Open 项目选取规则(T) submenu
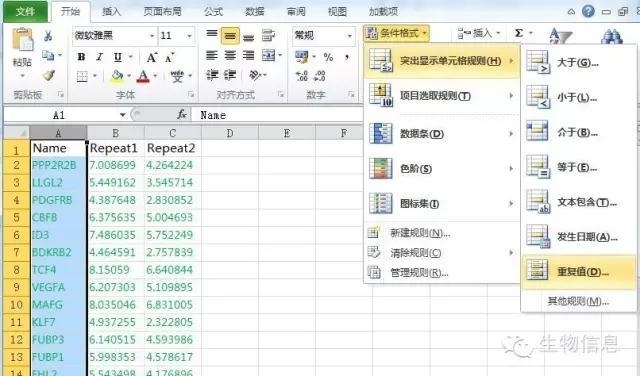 pyautogui.click(x=442, y=96)
